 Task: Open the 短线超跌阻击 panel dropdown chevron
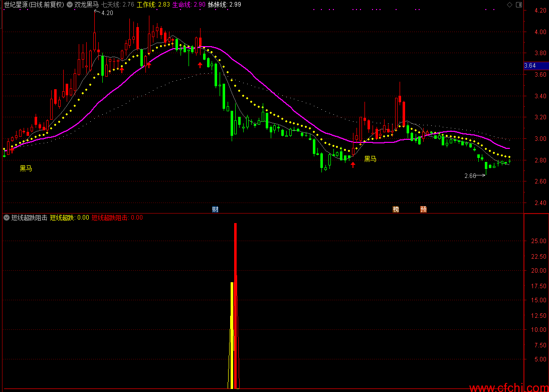(7, 218)
